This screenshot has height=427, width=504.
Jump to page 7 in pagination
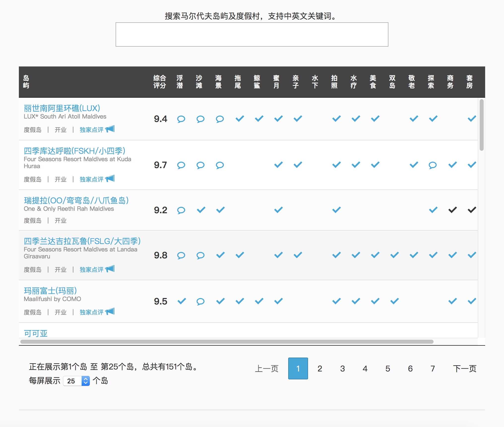[x=433, y=369]
